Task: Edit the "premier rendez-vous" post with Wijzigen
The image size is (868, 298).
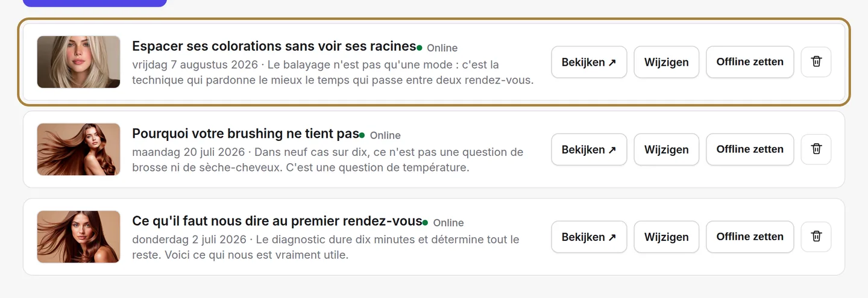Action: click(666, 237)
